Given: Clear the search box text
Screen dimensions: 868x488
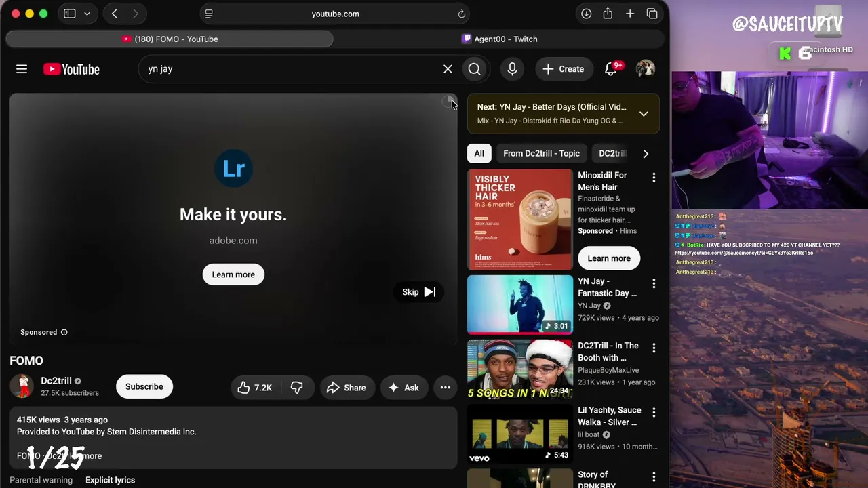Looking at the screenshot, I should point(448,69).
